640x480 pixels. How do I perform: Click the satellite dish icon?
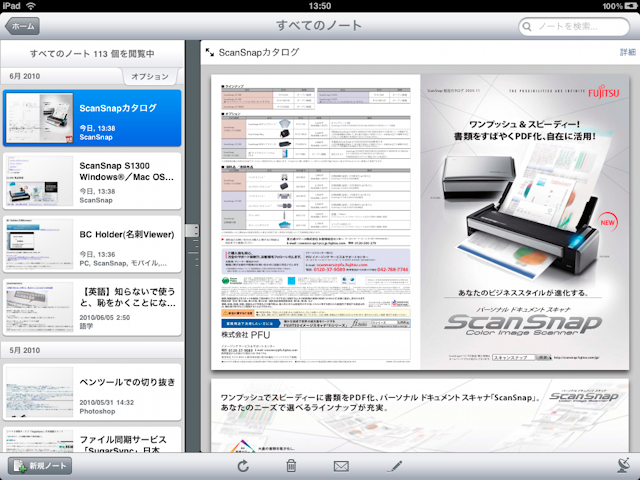[623, 465]
